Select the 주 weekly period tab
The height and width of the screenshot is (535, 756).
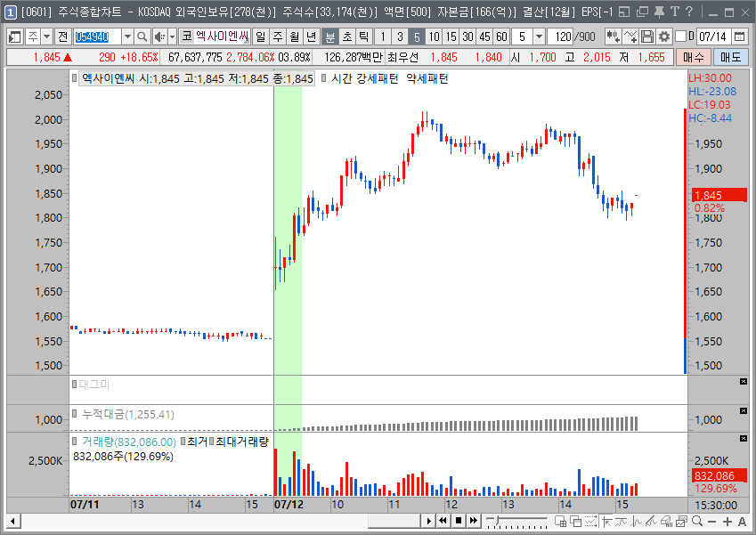[x=278, y=36]
